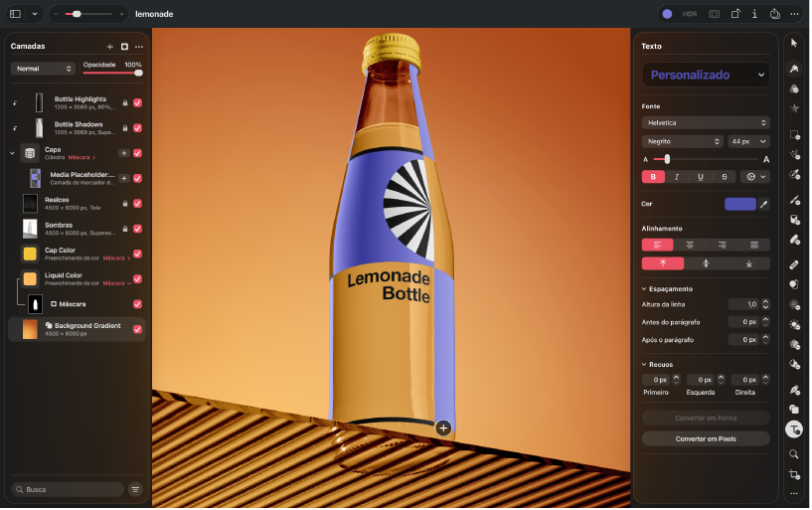
Task: Select the Arrange arrow tool
Action: (795, 43)
